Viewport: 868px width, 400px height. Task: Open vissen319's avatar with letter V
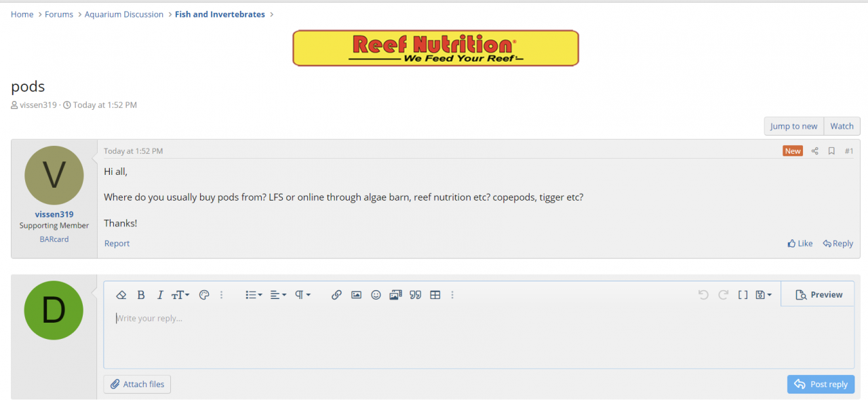click(x=54, y=176)
